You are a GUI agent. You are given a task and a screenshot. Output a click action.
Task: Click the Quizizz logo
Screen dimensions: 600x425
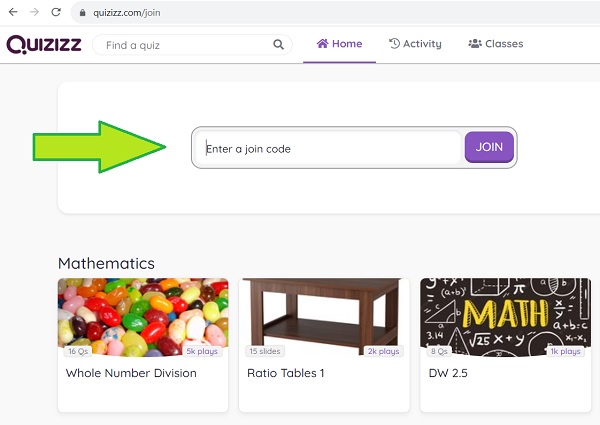tap(43, 45)
